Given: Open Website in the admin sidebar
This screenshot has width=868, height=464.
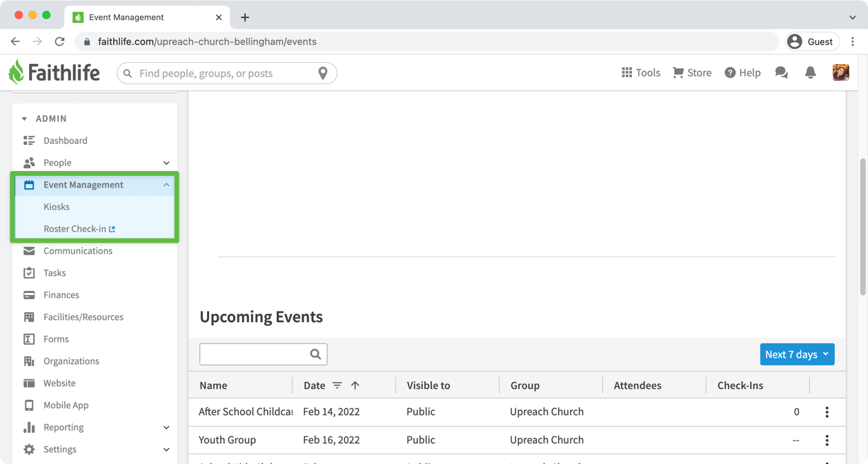Looking at the screenshot, I should pos(59,383).
